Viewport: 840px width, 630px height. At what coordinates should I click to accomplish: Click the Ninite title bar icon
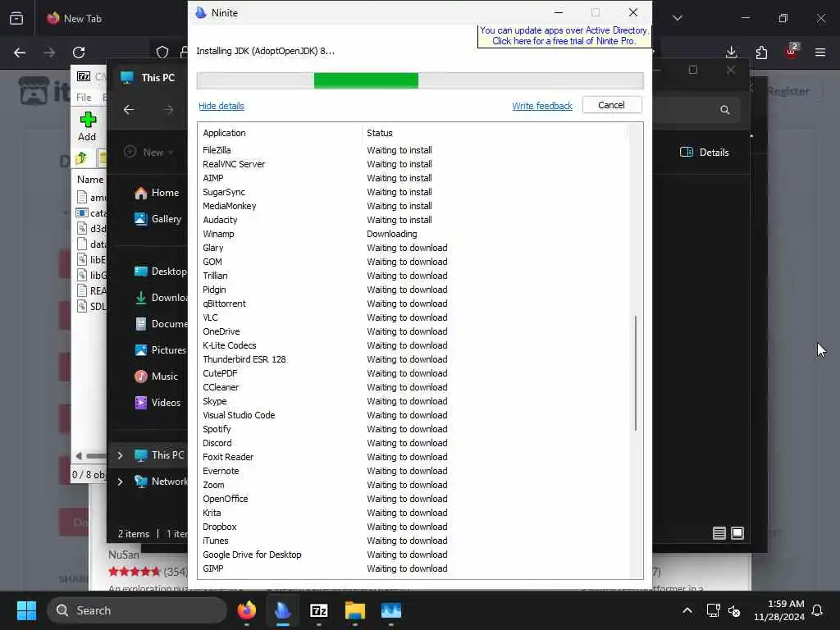[201, 13]
